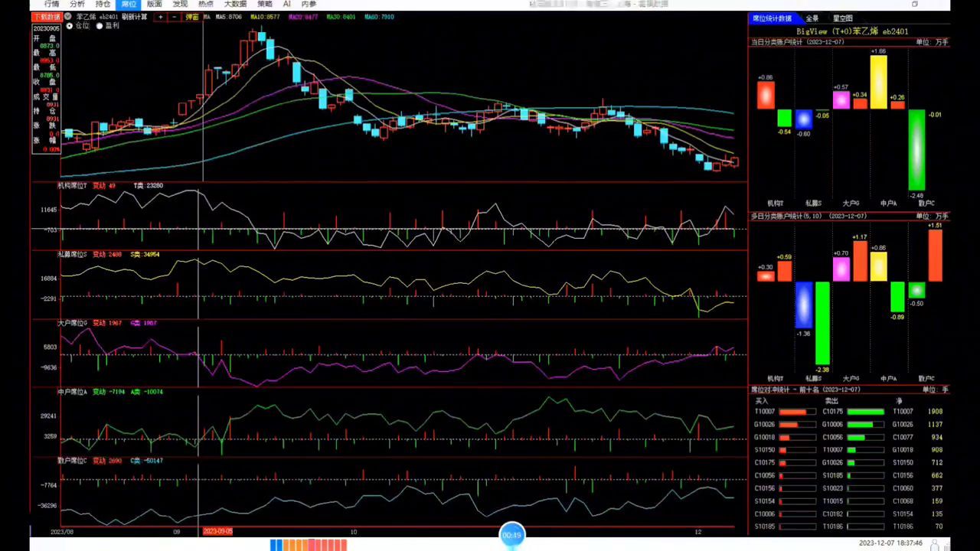Click the 刷新计算 recalculate button
Viewport: 980px width, 551px height.
pos(135,17)
